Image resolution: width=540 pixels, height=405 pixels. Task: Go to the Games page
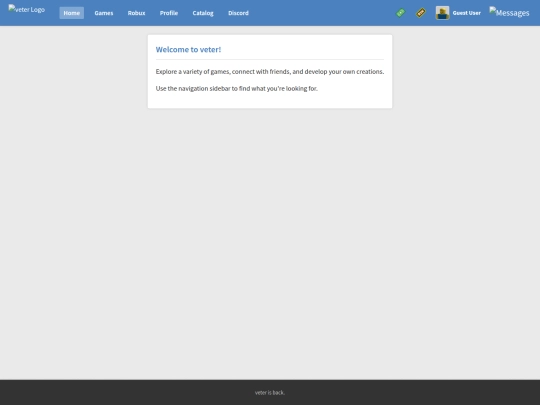104,13
